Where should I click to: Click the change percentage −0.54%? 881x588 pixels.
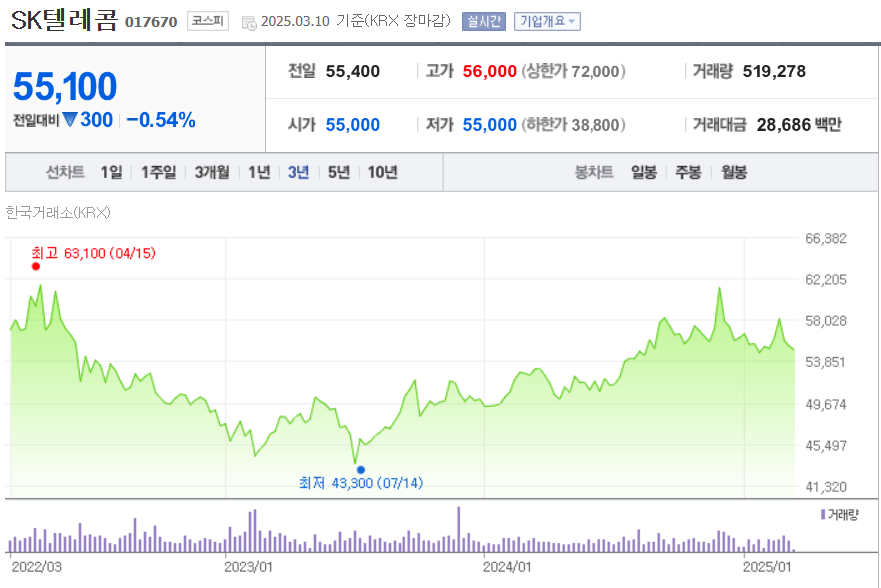pyautogui.click(x=161, y=120)
